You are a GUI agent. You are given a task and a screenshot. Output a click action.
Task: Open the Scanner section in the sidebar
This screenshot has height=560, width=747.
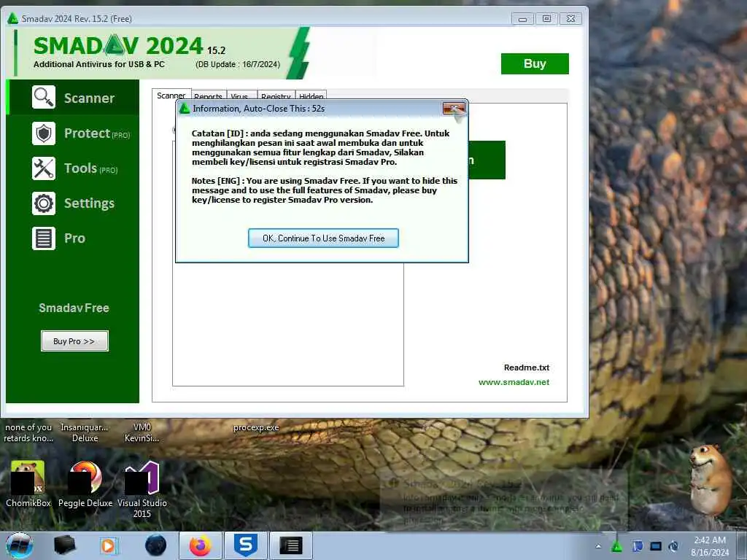tap(73, 98)
